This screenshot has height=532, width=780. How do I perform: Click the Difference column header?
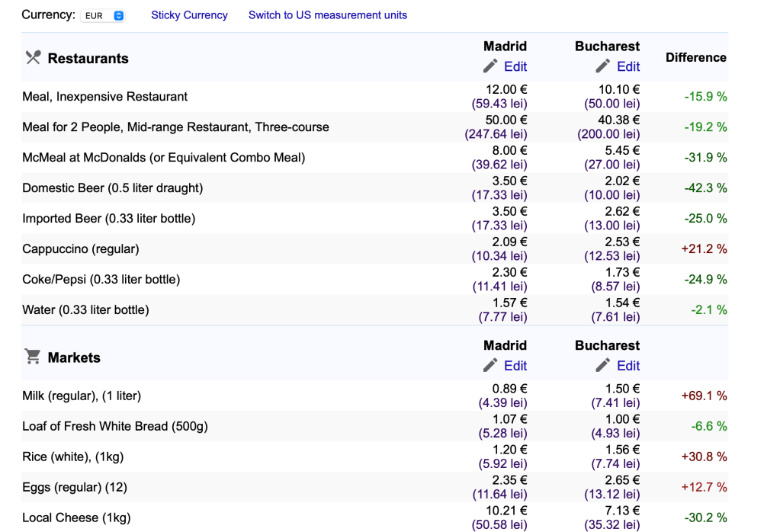695,57
